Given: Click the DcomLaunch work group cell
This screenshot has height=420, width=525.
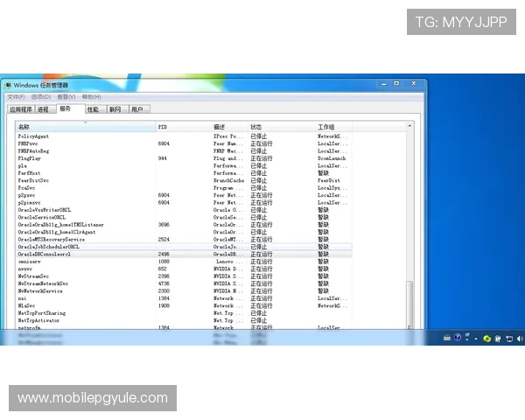Looking at the screenshot, I should coord(332,158).
